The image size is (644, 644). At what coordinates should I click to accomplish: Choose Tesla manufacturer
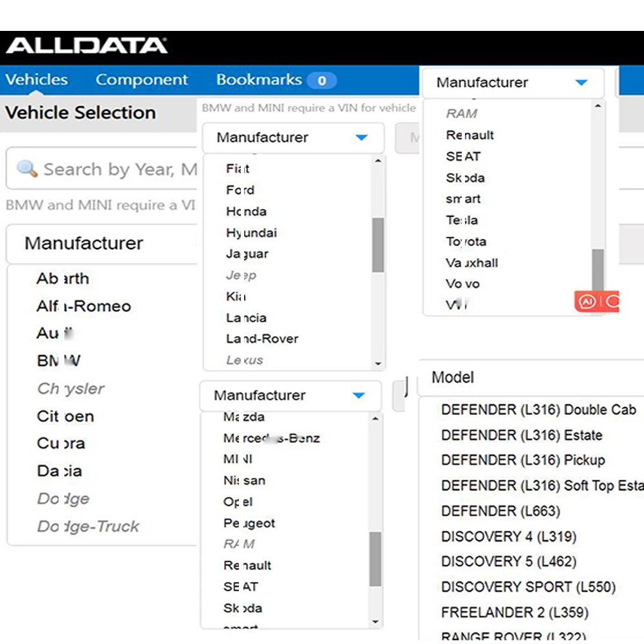point(462,220)
